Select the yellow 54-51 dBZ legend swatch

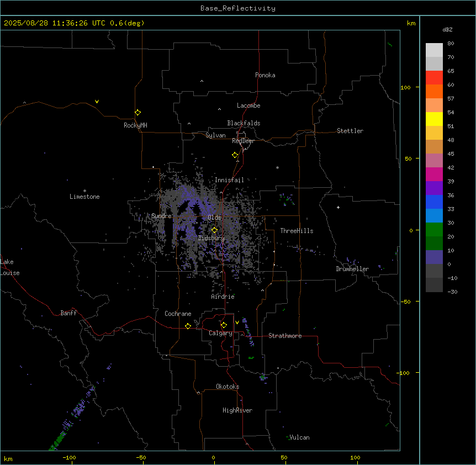click(434, 119)
